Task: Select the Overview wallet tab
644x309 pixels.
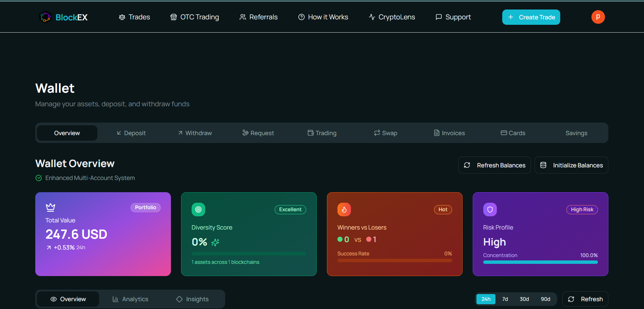Action: tap(67, 133)
